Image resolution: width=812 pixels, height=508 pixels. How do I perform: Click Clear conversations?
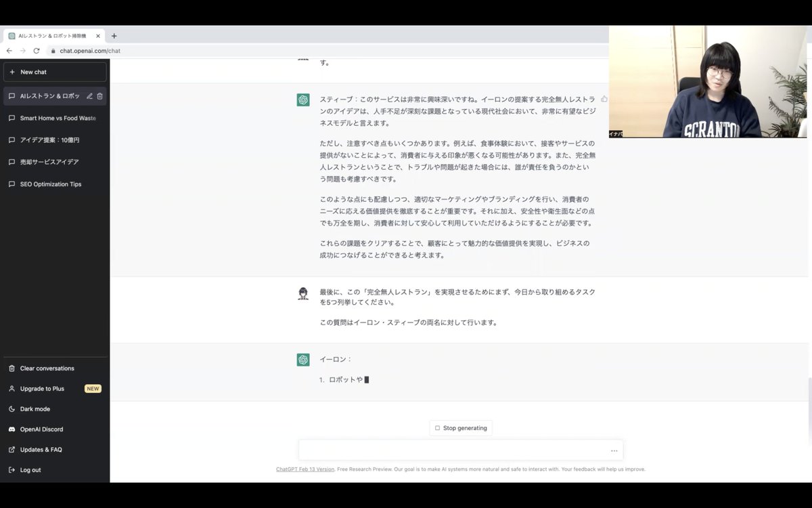55,368
